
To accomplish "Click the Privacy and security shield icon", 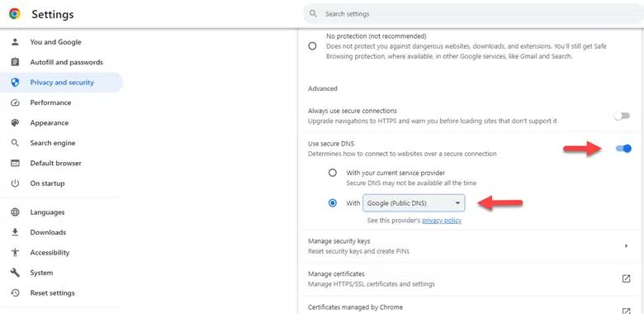I will 15,82.
